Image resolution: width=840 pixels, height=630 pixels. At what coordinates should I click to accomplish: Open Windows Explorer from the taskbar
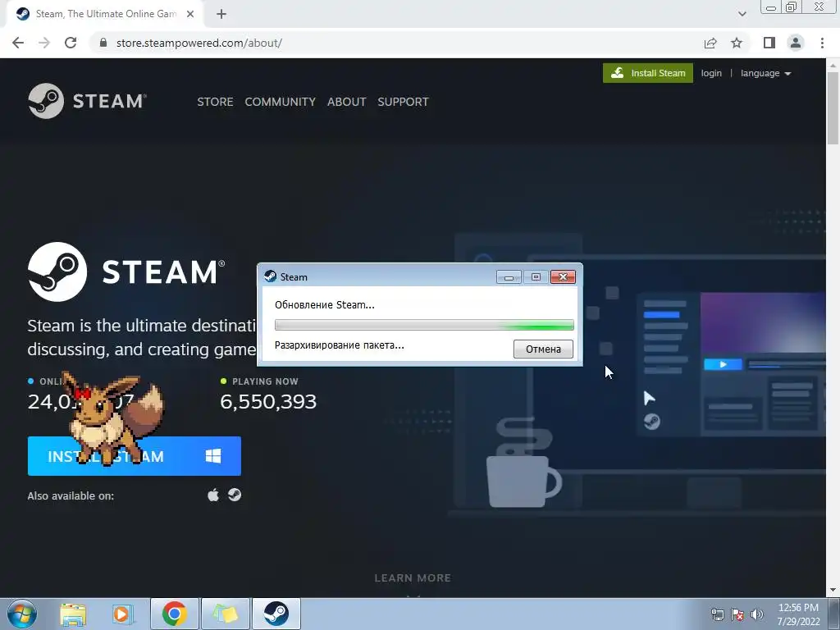tap(73, 614)
